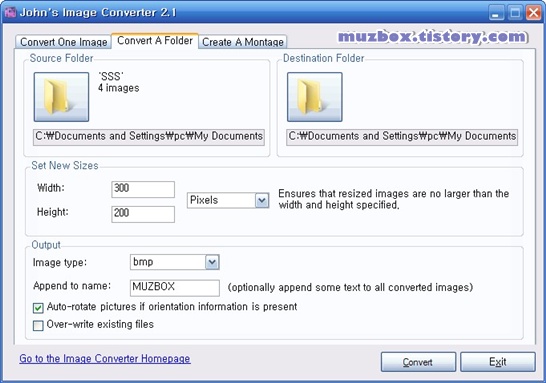Expand the Image type bmp dropdown
Viewport: 546px width, 383px height.
tap(175, 262)
